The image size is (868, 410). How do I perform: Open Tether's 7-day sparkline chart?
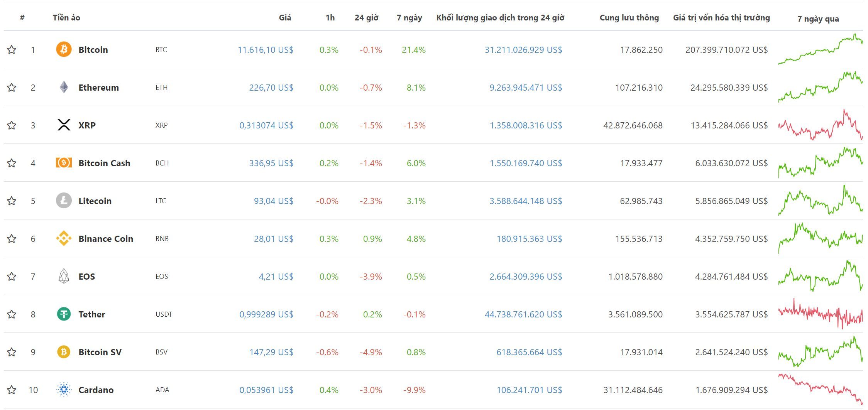(820, 314)
